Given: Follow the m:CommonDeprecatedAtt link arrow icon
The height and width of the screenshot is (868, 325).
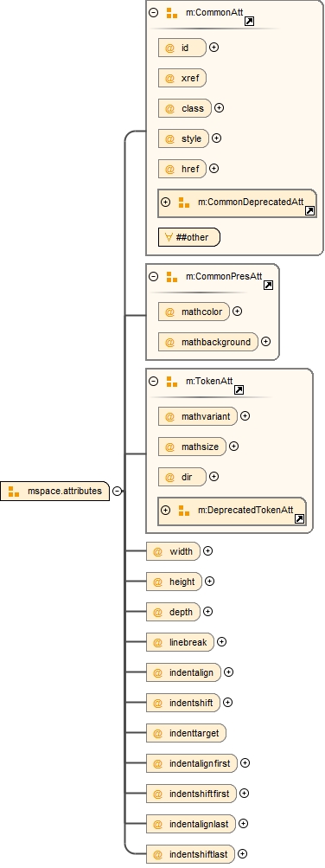Looking at the screenshot, I should (x=310, y=211).
